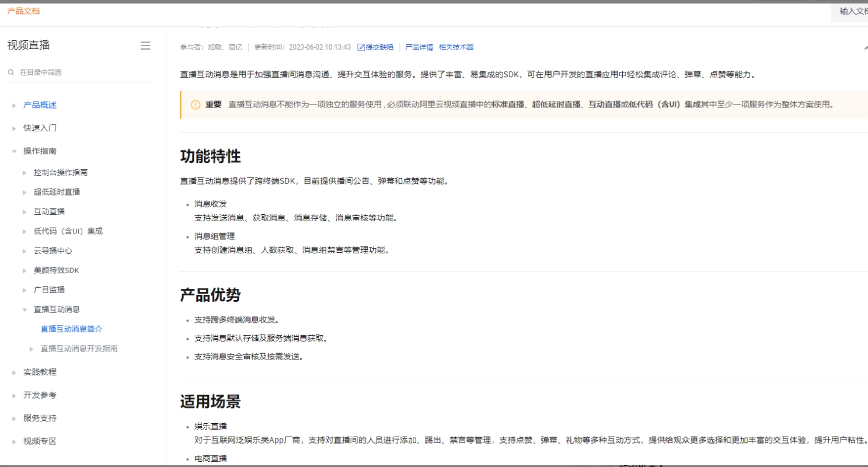This screenshot has width=868, height=467.
Task: Click the 更新时间 2023-06-02 timestamp
Action: point(302,47)
